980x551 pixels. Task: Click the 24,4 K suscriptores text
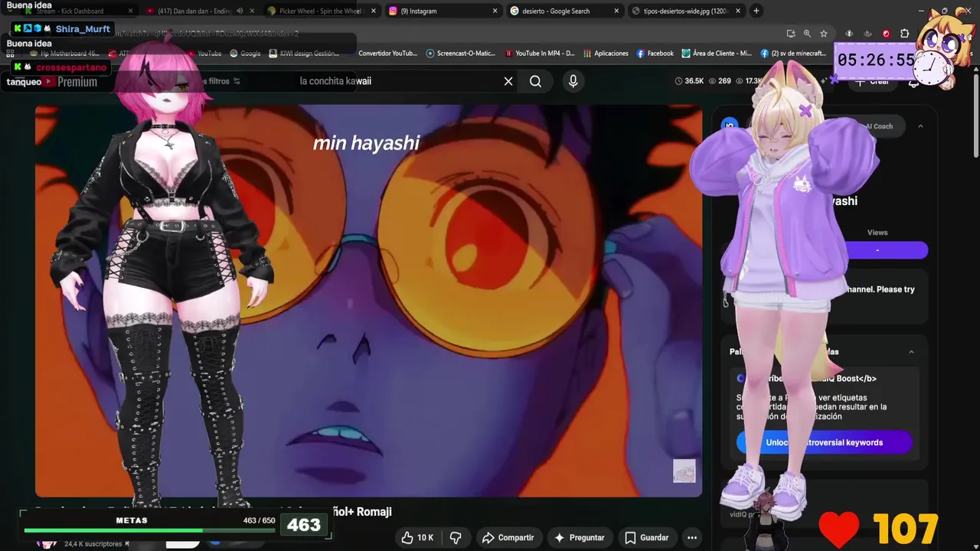click(x=93, y=544)
